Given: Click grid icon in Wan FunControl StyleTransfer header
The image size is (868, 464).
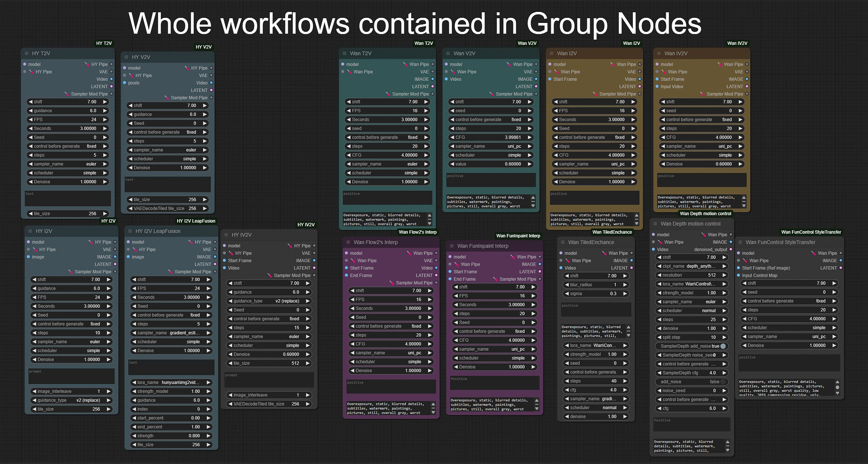Looking at the screenshot, I should [x=740, y=243].
